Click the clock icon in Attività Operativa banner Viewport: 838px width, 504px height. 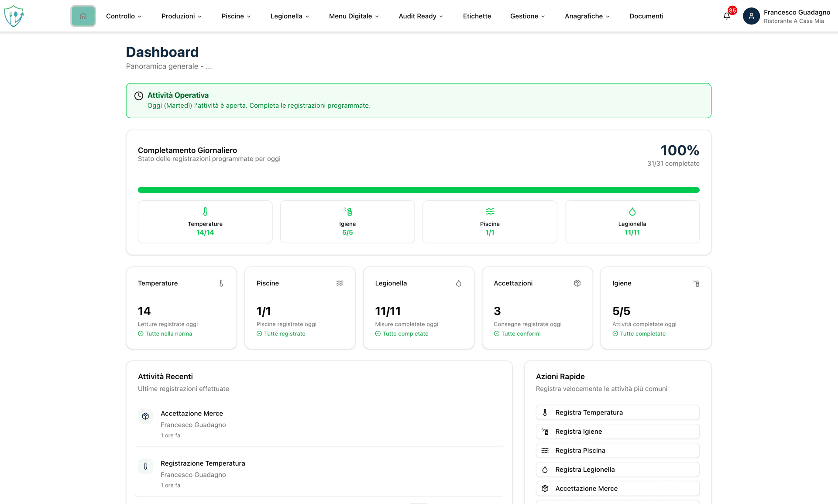(139, 96)
